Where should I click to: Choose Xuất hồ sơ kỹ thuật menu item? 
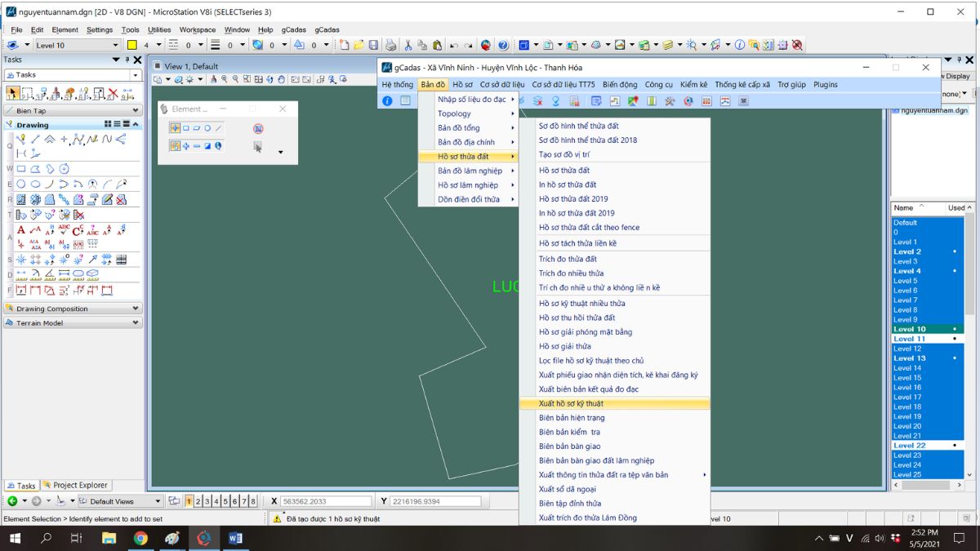(571, 403)
